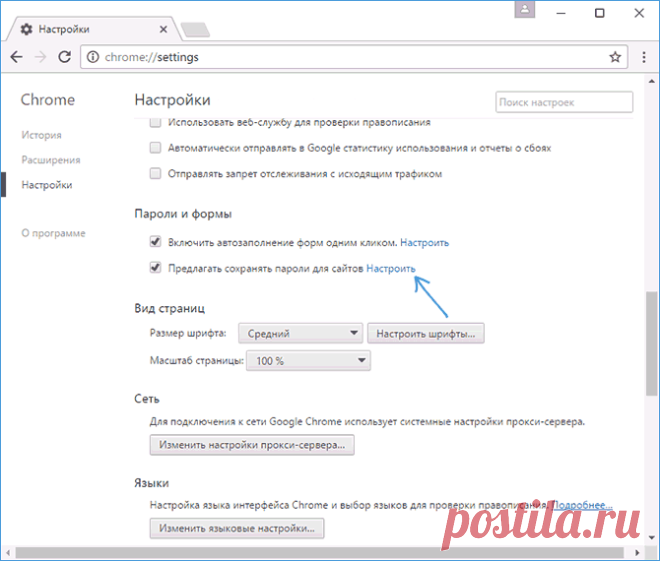Screen dimensions: 660x561
Task: Minimize the Chrome window
Action: 561,13
